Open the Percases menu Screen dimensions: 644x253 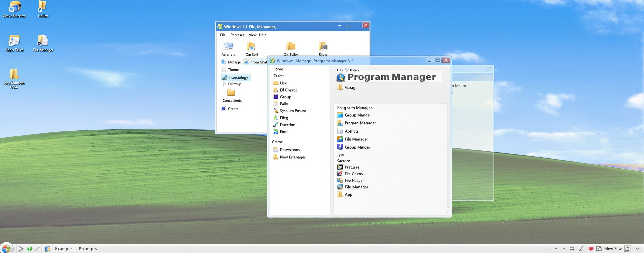pos(237,35)
